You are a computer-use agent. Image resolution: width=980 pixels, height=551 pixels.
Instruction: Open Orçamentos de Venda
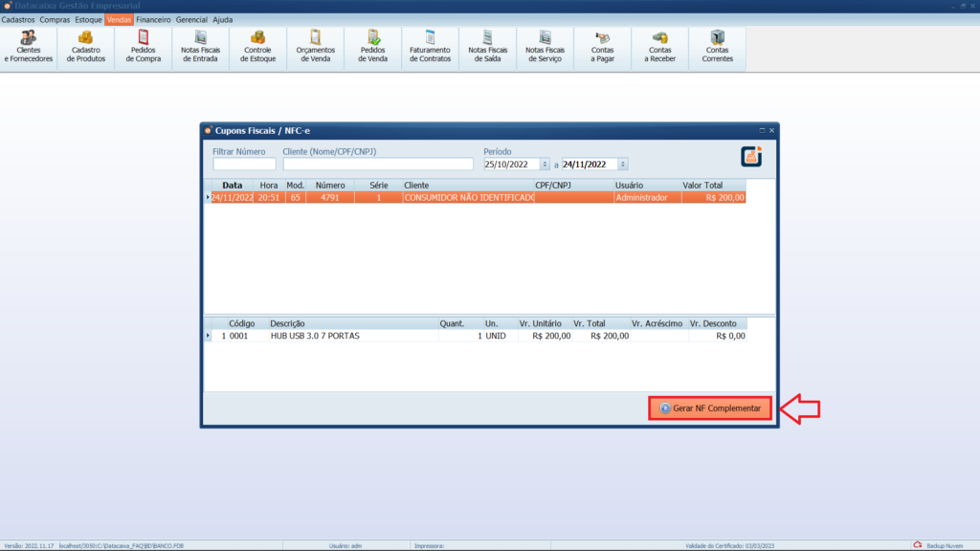[x=316, y=47]
